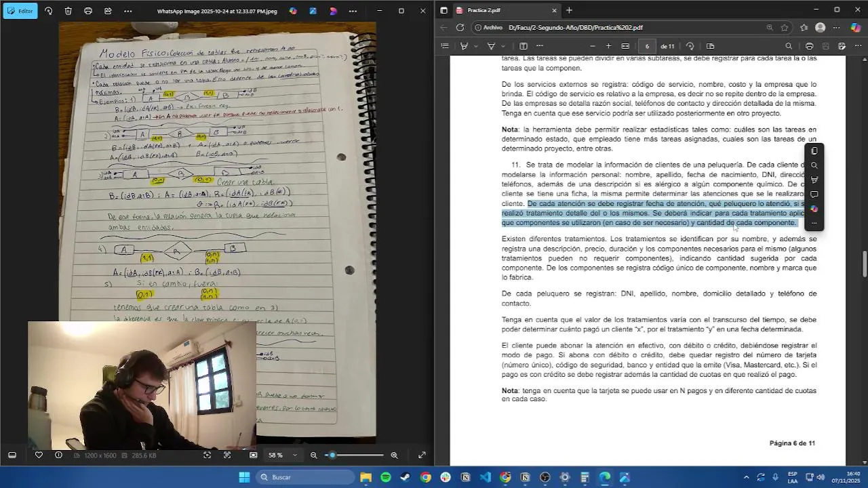
Task: Open PDF toolbar settings ellipsis
Action: point(858,46)
